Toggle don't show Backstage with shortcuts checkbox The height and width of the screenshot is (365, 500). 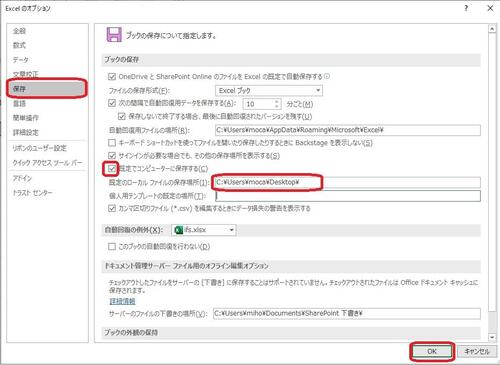tap(112, 143)
